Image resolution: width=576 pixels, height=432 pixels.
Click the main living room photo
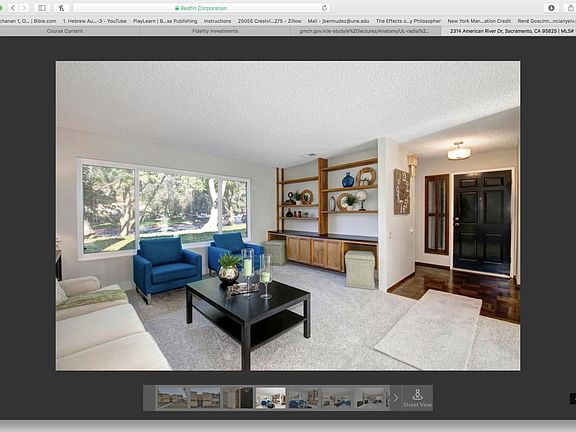pyautogui.click(x=288, y=216)
